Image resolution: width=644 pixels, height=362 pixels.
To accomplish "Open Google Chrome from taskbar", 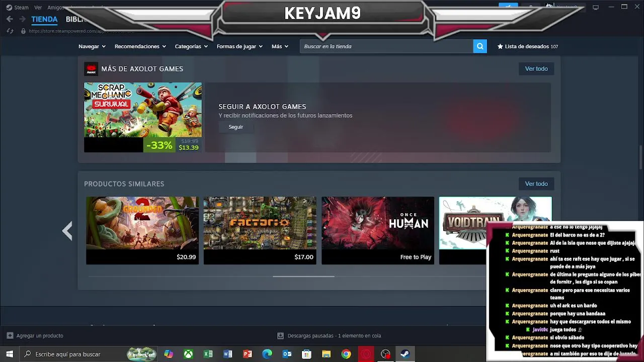I will point(346,354).
